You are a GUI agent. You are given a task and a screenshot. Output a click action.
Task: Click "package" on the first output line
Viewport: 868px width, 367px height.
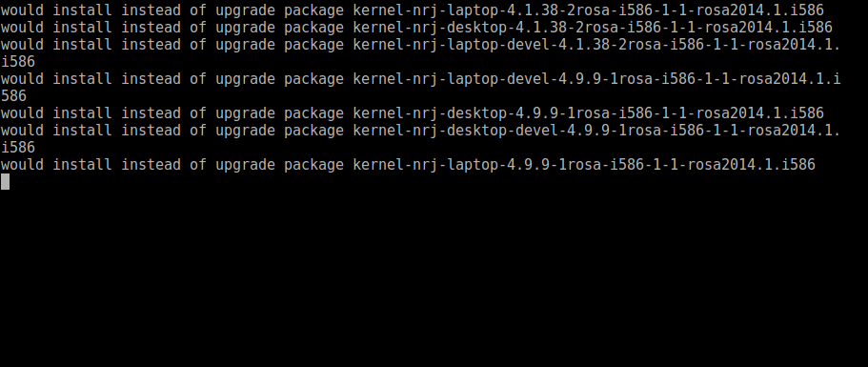(313, 10)
